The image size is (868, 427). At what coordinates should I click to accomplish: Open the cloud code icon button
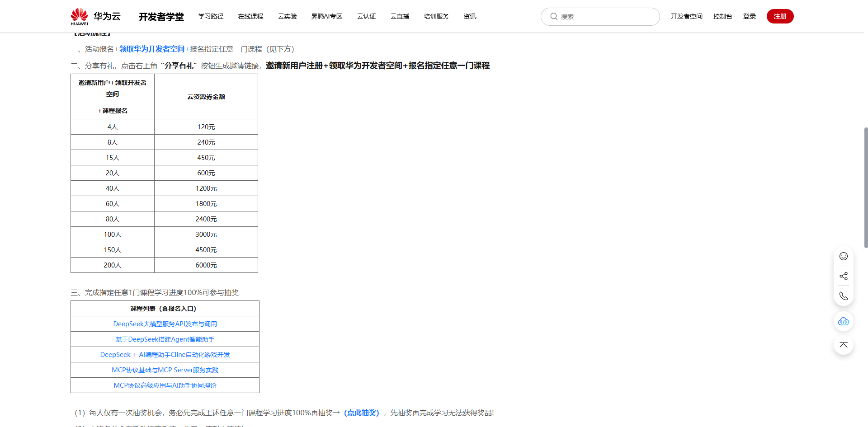click(x=844, y=322)
